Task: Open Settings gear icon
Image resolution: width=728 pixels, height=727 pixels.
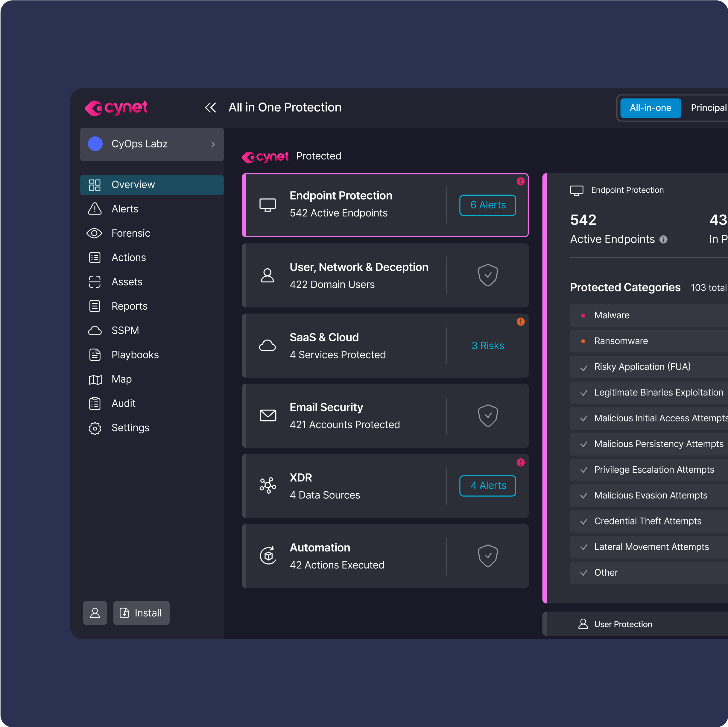Action: click(95, 428)
